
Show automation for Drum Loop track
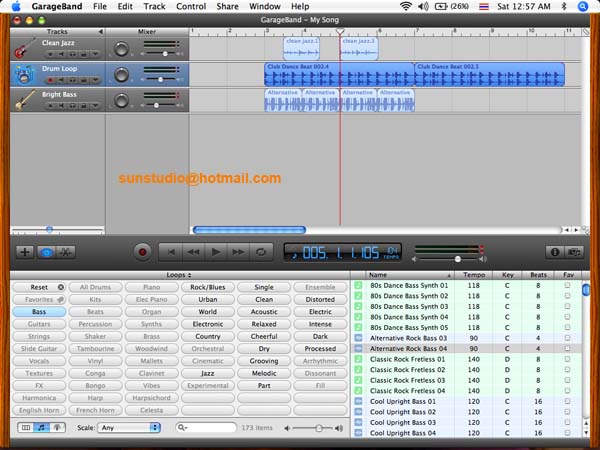(x=95, y=80)
